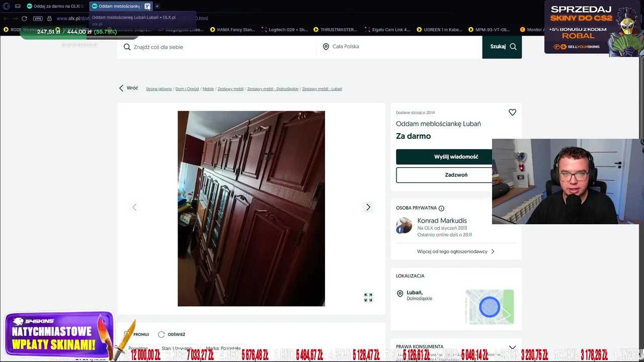Switch to the 'Oddaj za darmo na OLX' tab
644x362 pixels.
[55, 6]
